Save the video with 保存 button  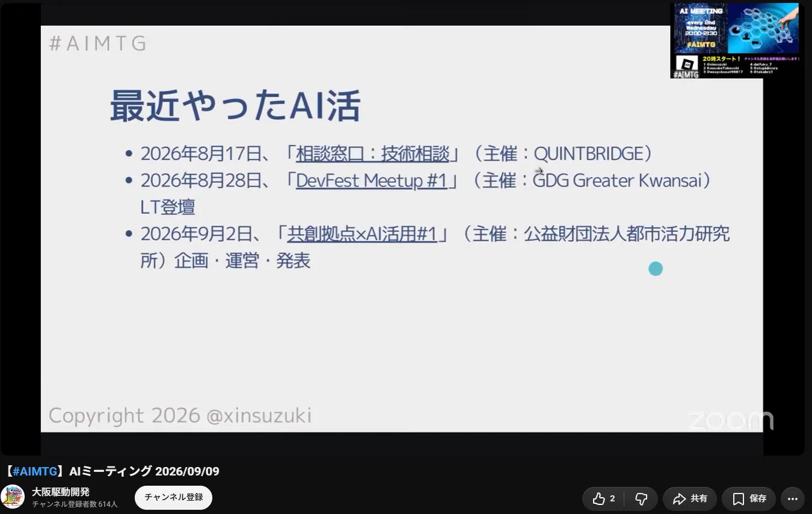point(749,498)
